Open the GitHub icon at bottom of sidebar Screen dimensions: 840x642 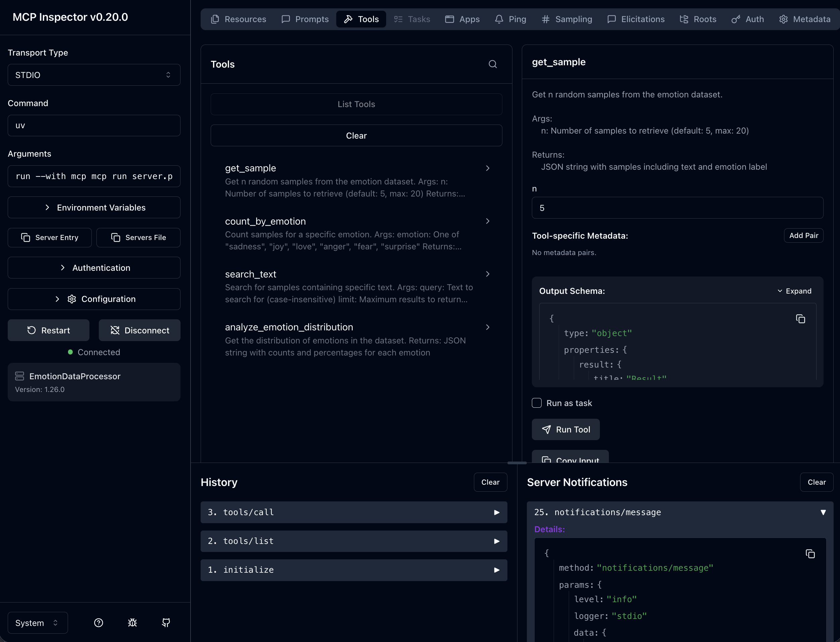pos(165,623)
